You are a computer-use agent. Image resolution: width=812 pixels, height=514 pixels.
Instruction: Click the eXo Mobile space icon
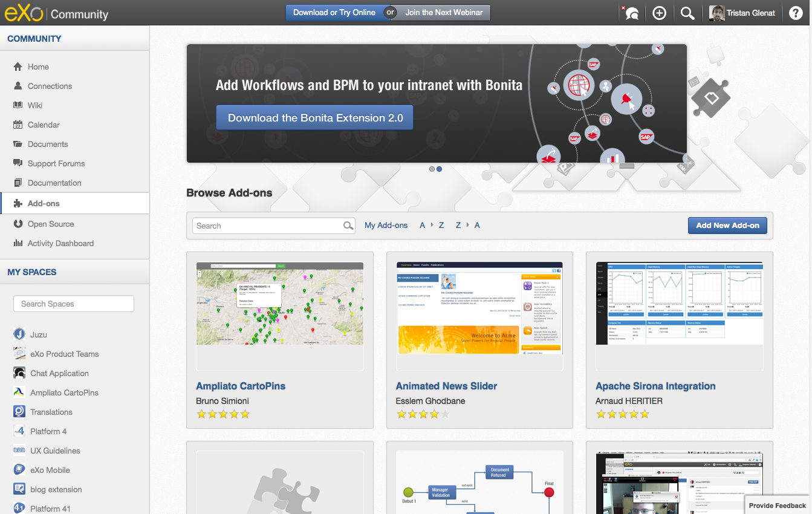(19, 470)
